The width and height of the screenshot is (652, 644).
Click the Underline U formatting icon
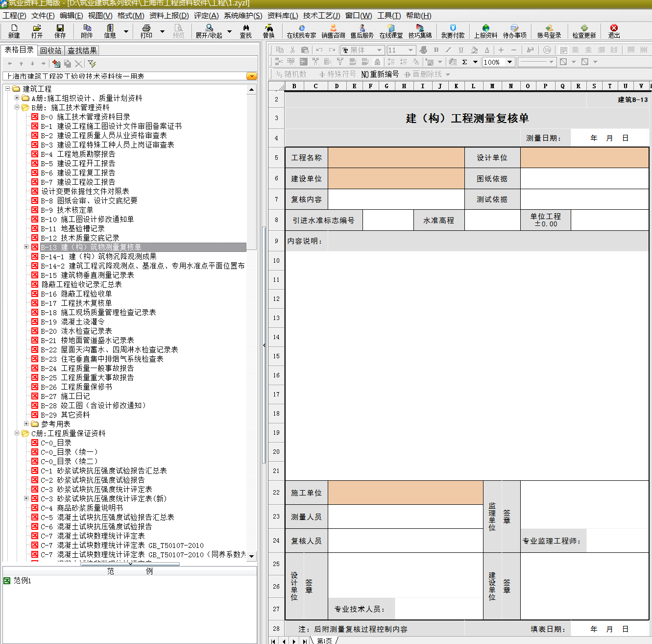coord(461,50)
